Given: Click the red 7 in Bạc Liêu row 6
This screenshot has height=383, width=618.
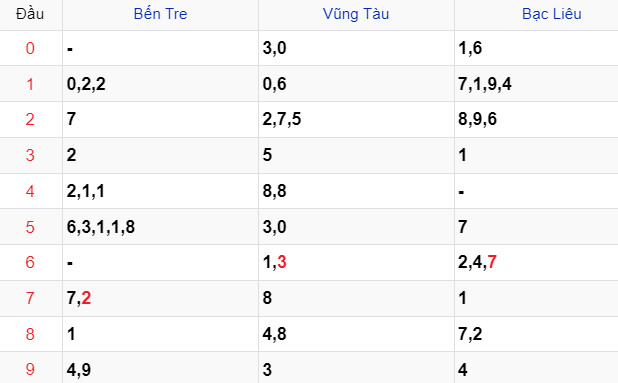Looking at the screenshot, I should tap(492, 262).
